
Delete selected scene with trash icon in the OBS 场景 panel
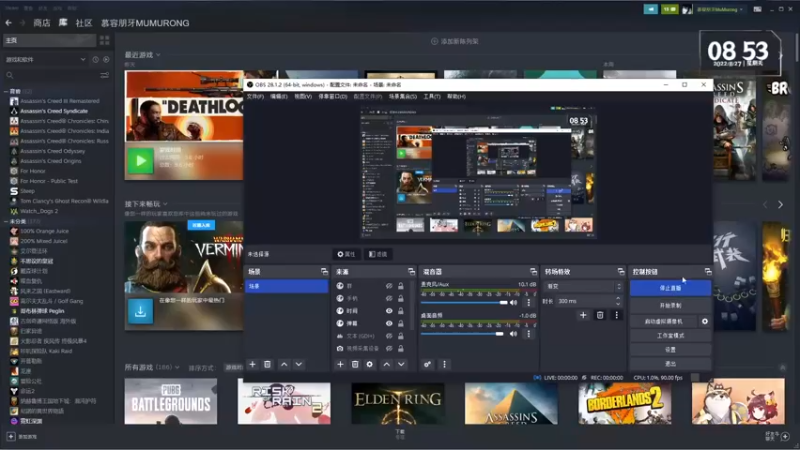click(x=267, y=364)
